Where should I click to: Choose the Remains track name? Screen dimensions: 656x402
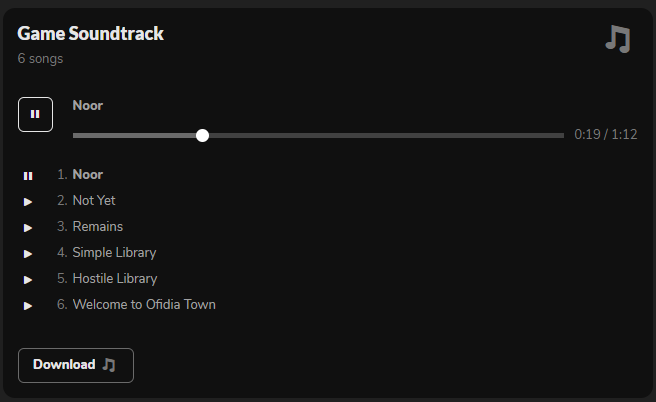(x=98, y=226)
